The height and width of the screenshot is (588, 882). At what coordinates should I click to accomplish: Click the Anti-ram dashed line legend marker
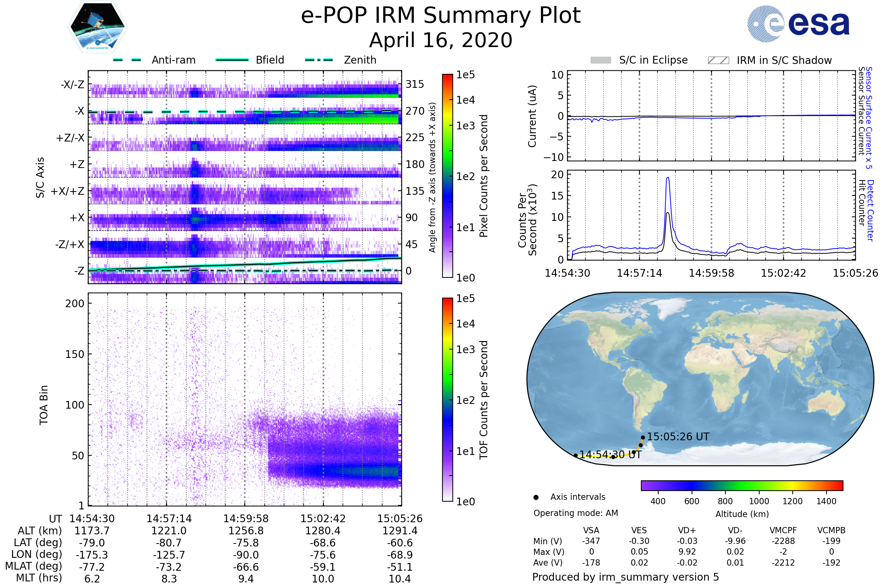click(x=127, y=60)
